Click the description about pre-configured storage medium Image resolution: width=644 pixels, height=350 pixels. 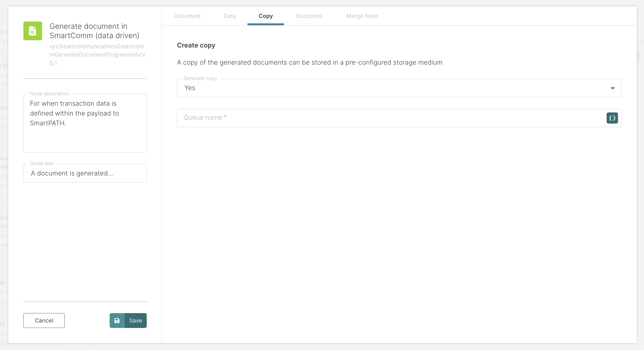(310, 63)
